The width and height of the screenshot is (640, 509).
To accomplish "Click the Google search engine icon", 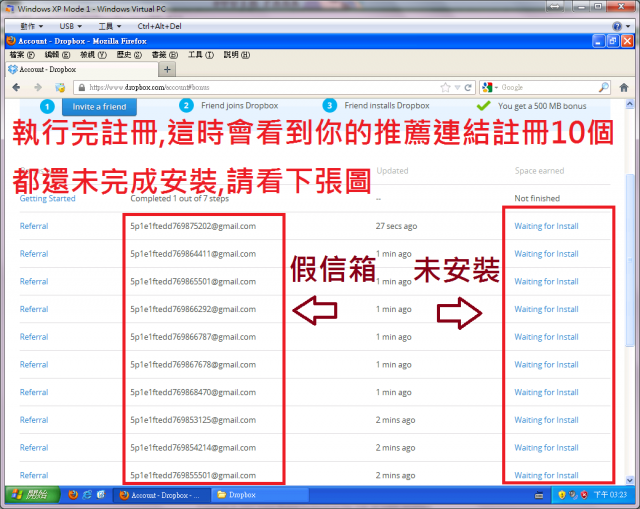I will click(x=487, y=87).
